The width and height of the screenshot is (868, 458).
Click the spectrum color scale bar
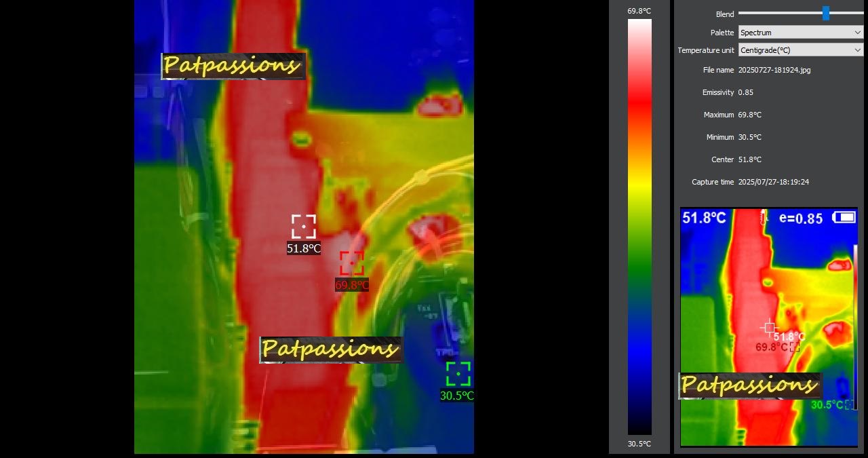pyautogui.click(x=639, y=227)
